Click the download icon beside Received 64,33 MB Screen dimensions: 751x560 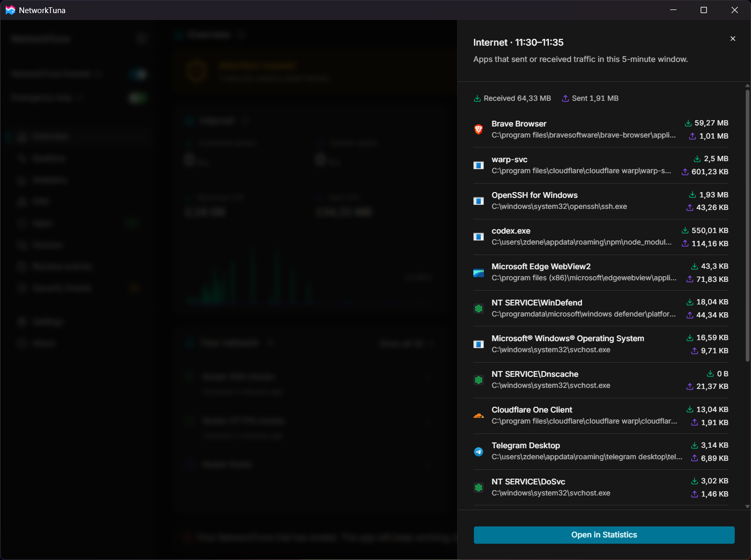pyautogui.click(x=477, y=98)
